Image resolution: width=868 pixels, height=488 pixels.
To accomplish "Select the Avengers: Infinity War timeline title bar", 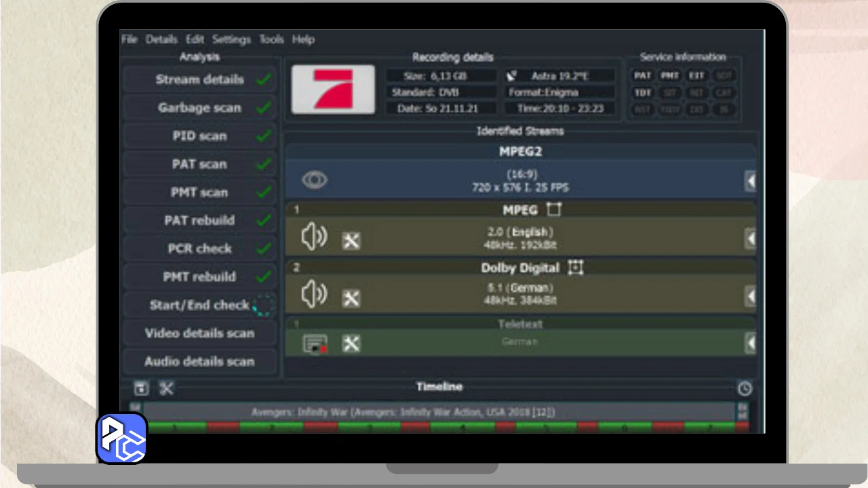I will point(439,411).
